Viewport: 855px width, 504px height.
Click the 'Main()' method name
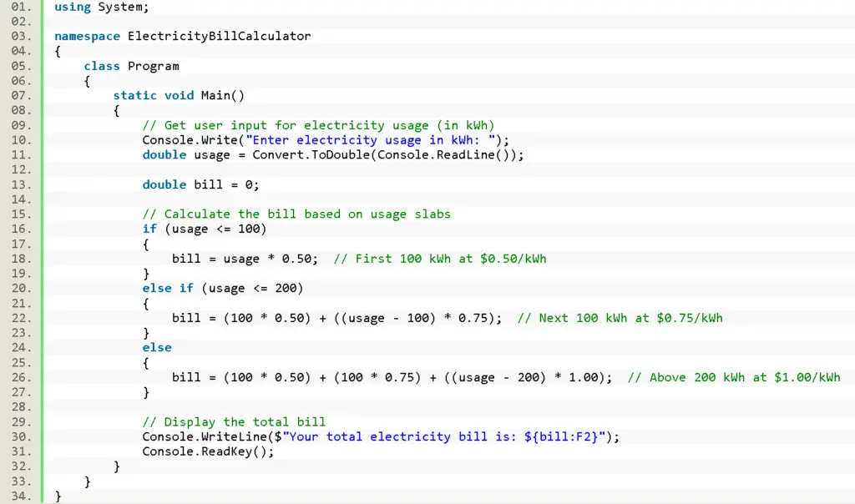tap(222, 96)
